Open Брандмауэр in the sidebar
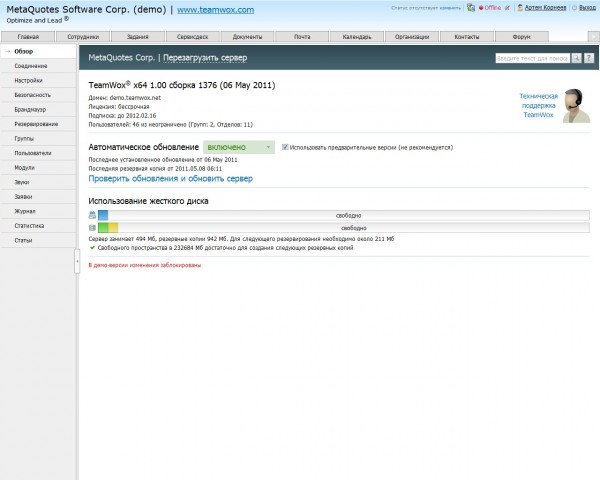600x480 pixels. [x=38, y=109]
